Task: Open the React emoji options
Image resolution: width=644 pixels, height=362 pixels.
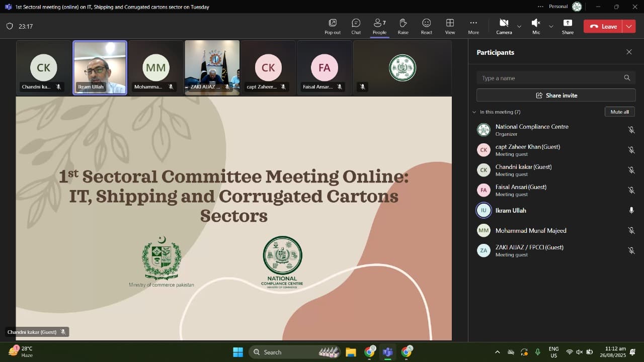Action: [x=426, y=26]
